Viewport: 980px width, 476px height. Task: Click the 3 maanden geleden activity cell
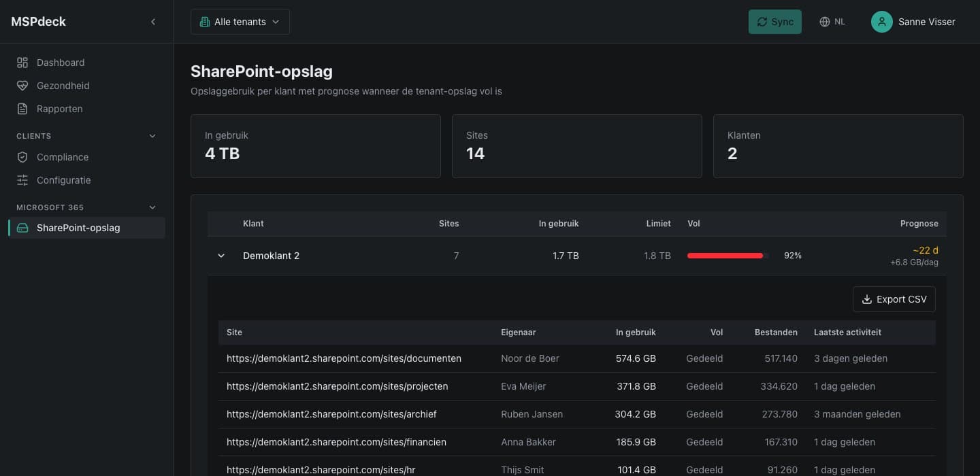point(857,414)
